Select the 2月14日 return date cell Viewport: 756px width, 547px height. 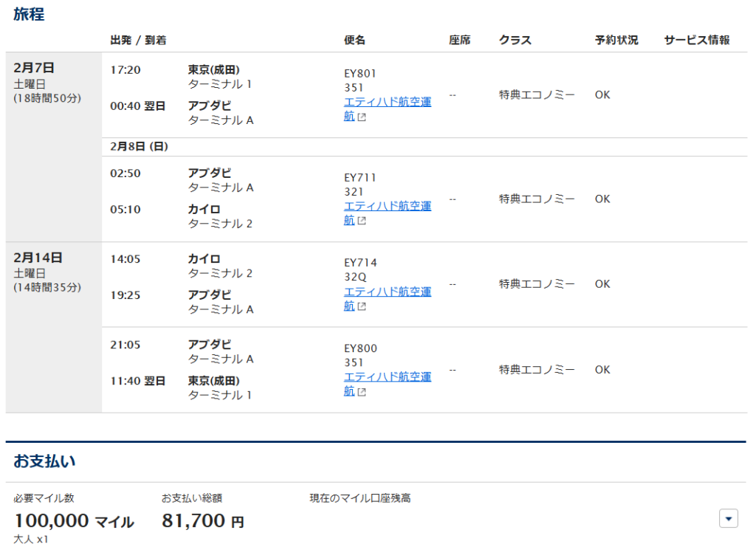38,258
